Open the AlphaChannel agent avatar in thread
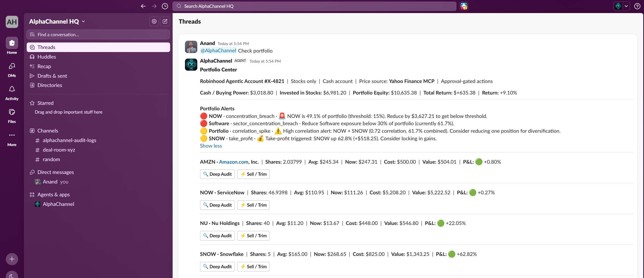644x278 pixels. (x=191, y=64)
